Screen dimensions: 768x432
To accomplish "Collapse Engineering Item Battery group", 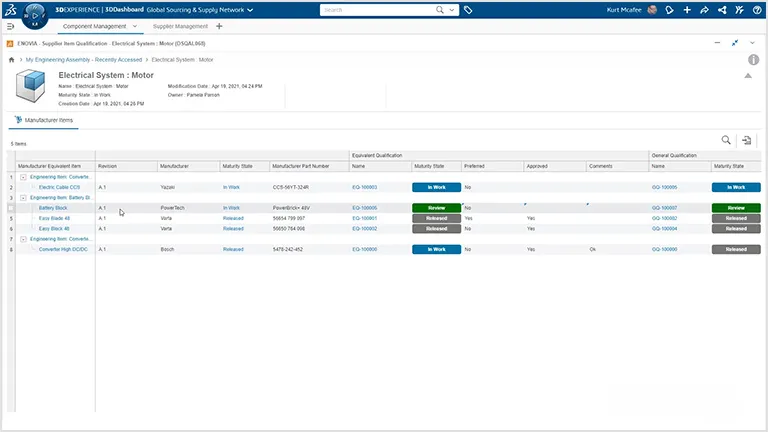I will (x=22, y=198).
